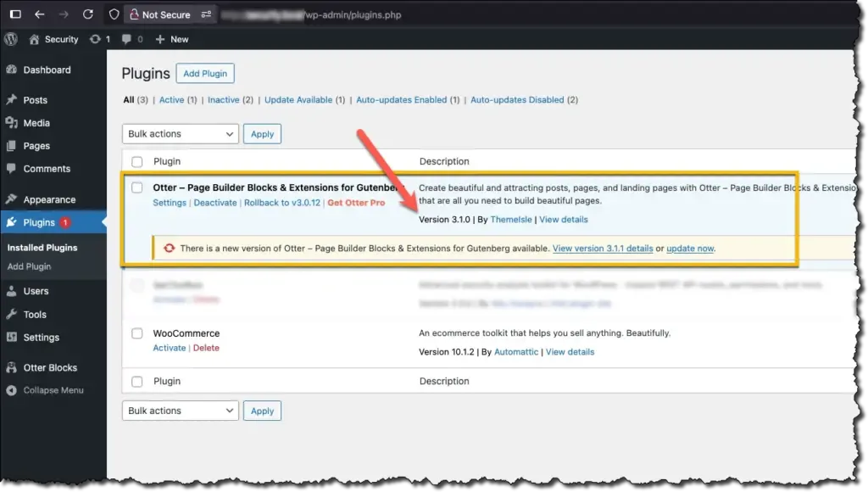
Task: Open Otter plugin Settings link
Action: tap(170, 203)
